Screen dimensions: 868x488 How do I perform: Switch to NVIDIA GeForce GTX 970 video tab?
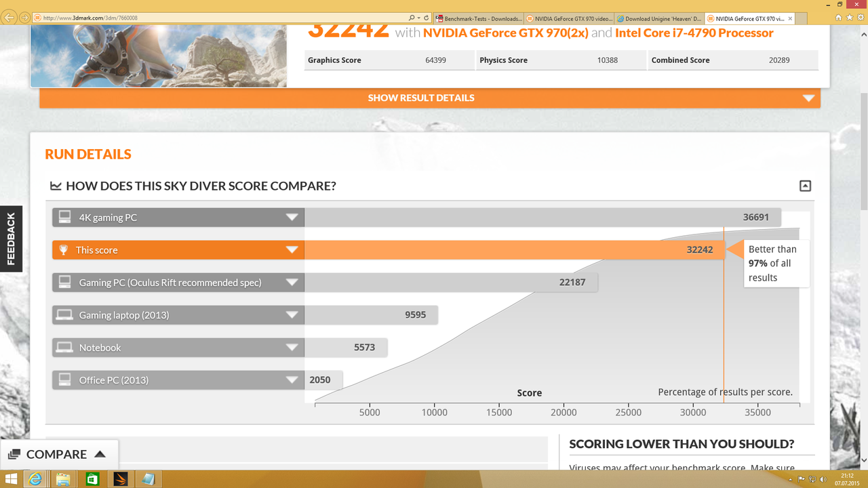pyautogui.click(x=570, y=18)
